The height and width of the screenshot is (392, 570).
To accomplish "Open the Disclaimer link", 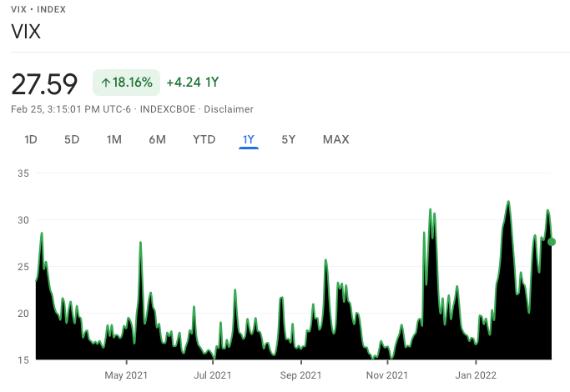I will [229, 109].
